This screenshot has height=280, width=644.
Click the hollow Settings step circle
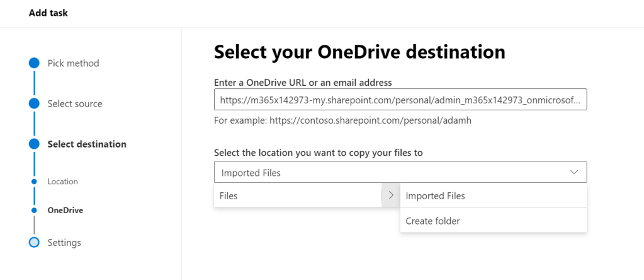34,242
